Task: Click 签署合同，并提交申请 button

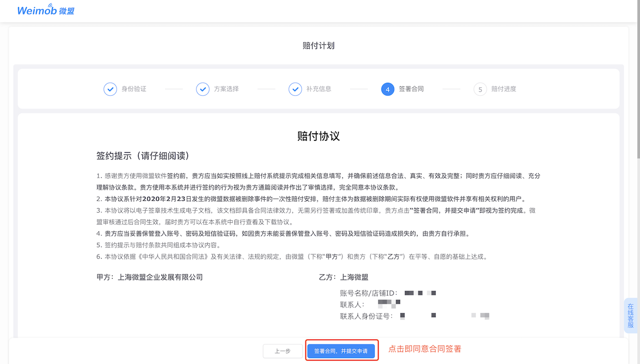Action: click(x=341, y=351)
